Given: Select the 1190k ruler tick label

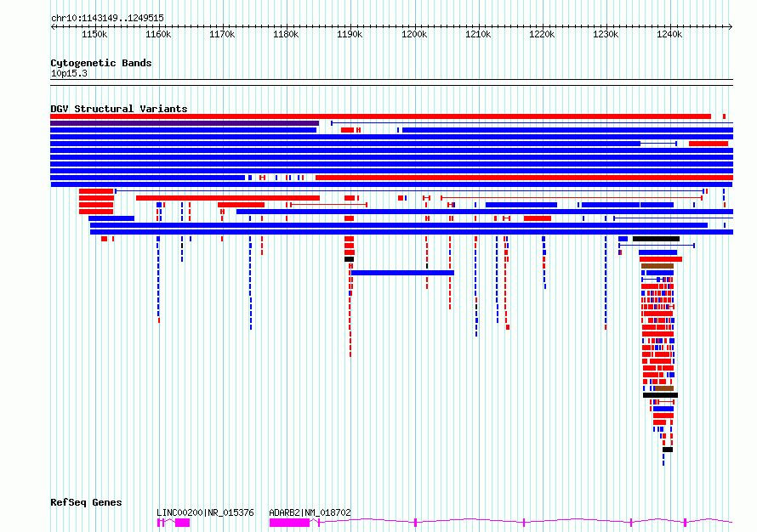Looking at the screenshot, I should click(350, 35).
